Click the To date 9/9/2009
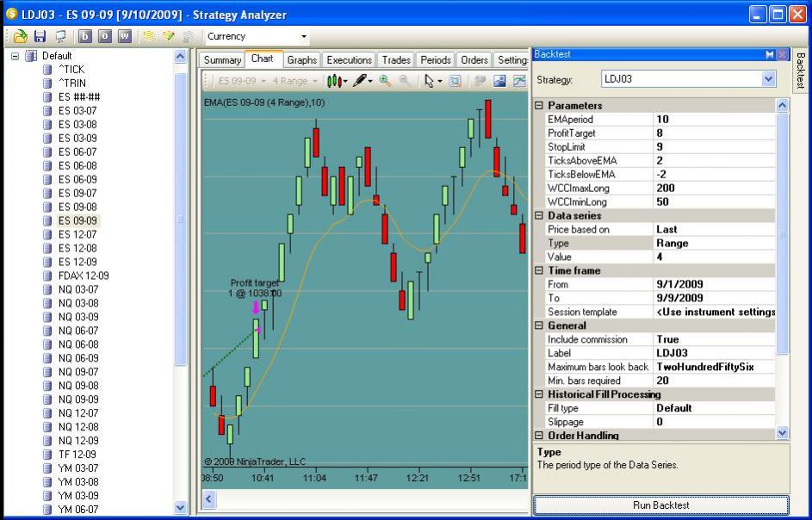 (714, 298)
